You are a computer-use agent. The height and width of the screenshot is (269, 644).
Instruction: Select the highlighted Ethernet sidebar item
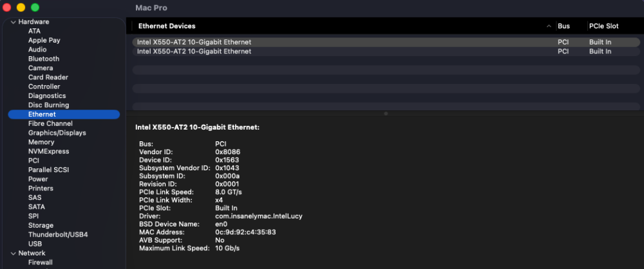coord(64,114)
